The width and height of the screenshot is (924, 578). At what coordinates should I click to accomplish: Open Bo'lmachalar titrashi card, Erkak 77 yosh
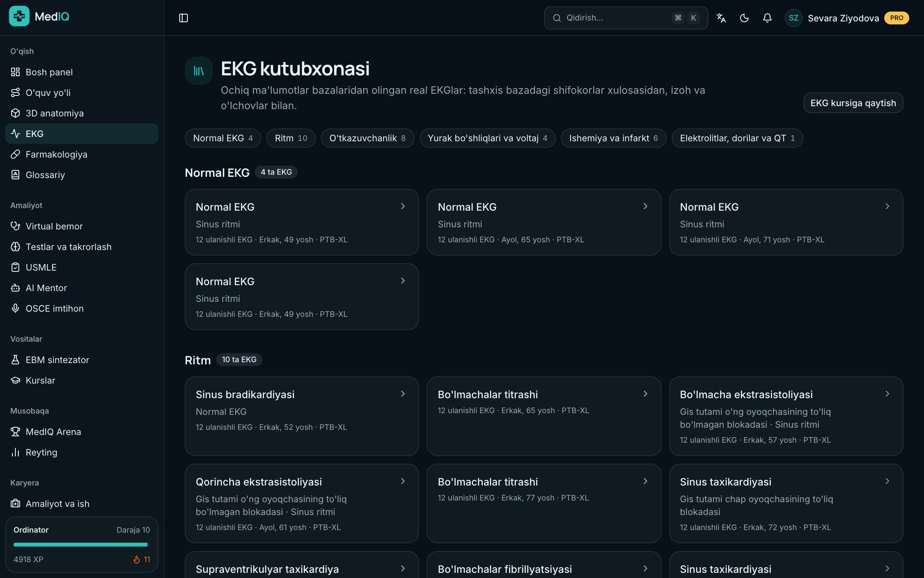point(544,504)
